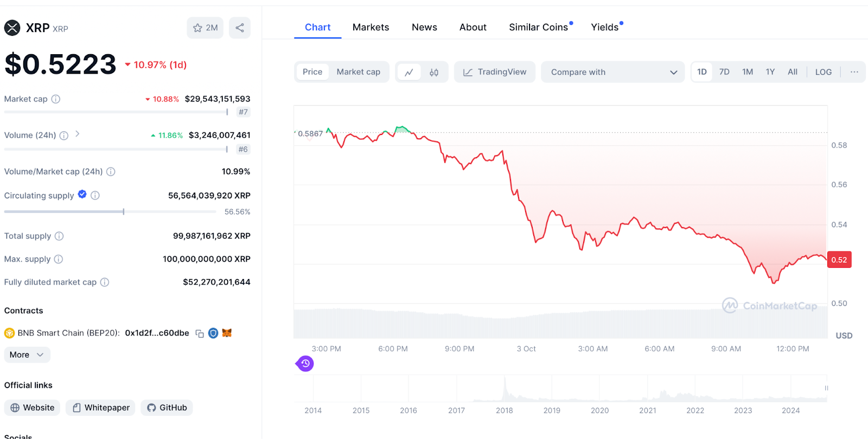The width and height of the screenshot is (868, 439).
Task: Switch to line chart view icon
Action: pyautogui.click(x=409, y=72)
